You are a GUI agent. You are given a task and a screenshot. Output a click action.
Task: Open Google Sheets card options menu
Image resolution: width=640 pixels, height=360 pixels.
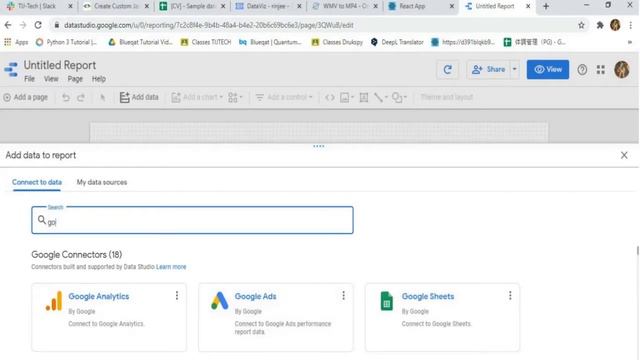pyautogui.click(x=510, y=296)
